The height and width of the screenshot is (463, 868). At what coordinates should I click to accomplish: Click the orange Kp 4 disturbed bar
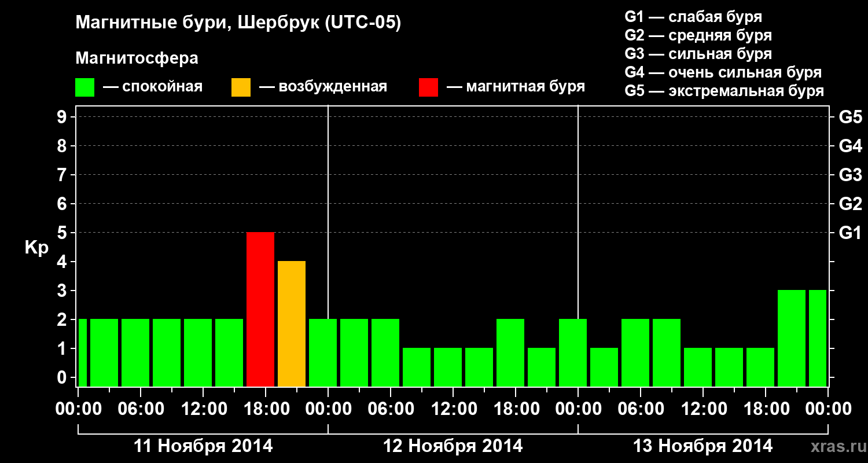pos(292,324)
